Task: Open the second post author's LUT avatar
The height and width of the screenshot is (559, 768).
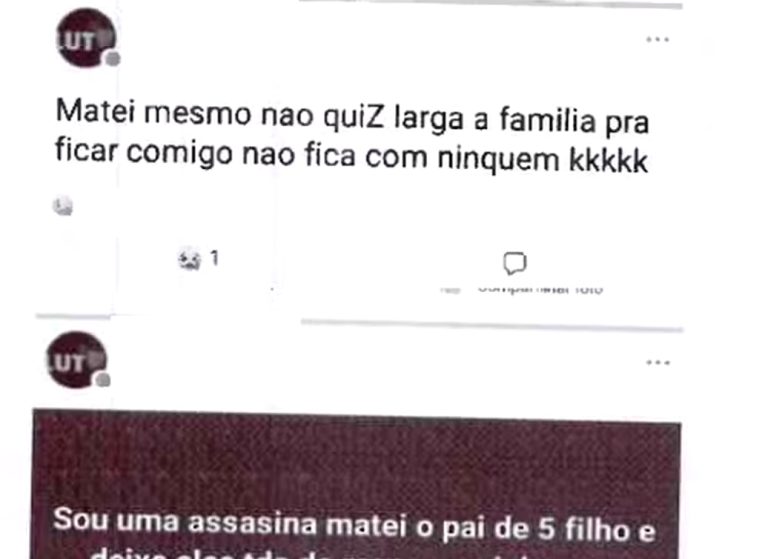Action: click(x=77, y=360)
